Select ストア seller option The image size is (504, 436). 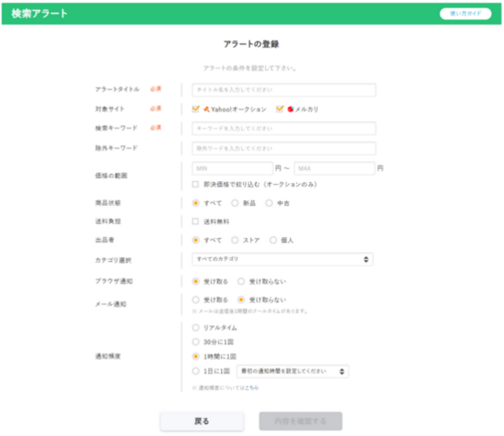[235, 240]
